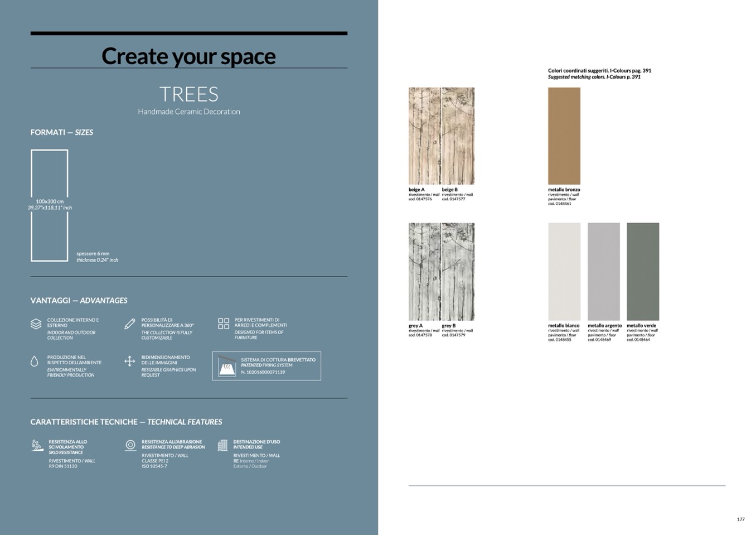Click the patented firing system icon
Viewport: 756px width, 535px height.
(x=227, y=366)
